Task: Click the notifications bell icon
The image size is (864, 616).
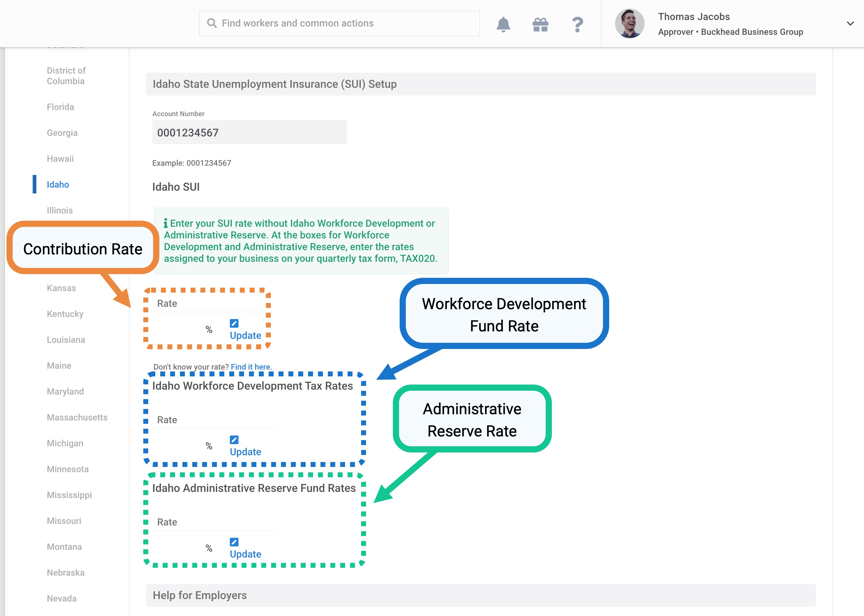Action: click(x=503, y=24)
